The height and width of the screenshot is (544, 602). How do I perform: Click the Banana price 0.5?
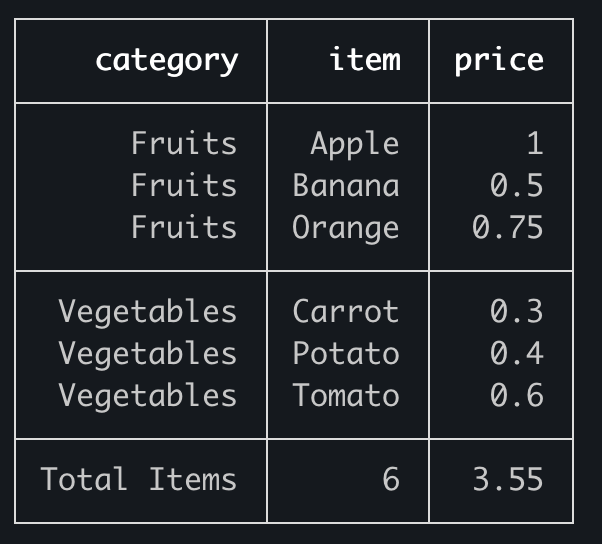click(x=516, y=186)
